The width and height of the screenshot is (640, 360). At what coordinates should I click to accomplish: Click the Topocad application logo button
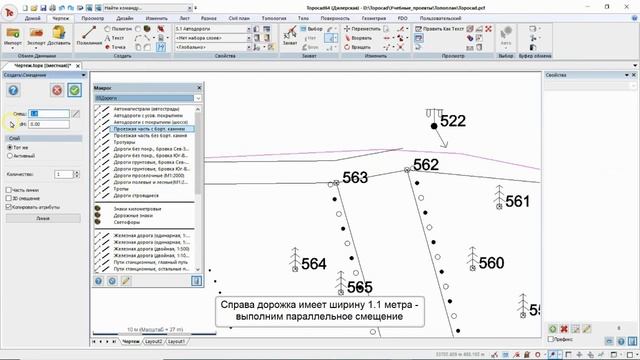[x=9, y=12]
